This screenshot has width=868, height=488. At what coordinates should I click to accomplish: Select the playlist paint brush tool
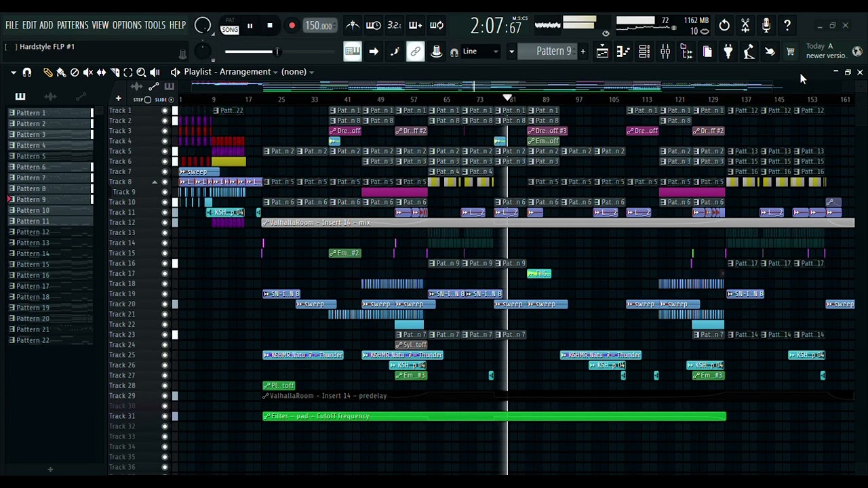[x=61, y=72]
